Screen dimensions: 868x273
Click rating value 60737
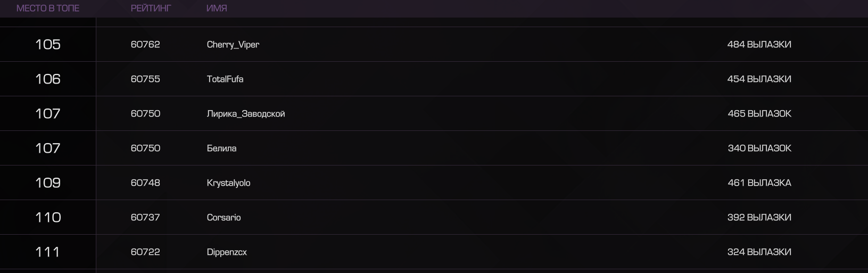(145, 218)
